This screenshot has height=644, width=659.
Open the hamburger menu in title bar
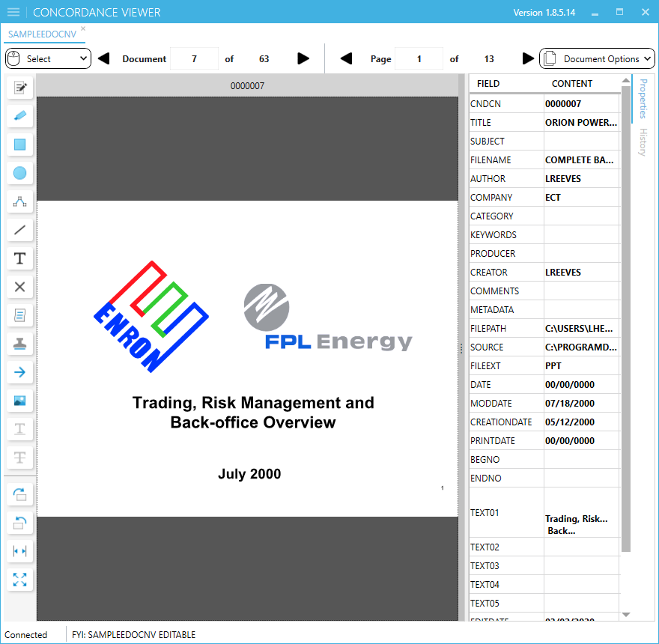(13, 12)
